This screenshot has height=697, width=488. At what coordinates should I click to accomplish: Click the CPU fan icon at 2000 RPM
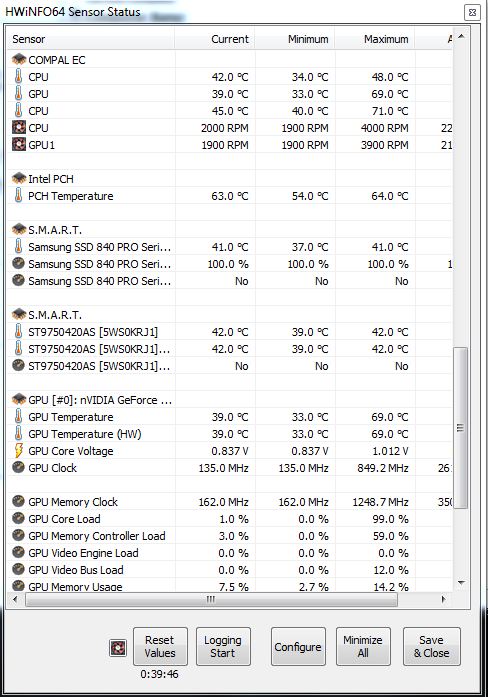click(x=19, y=128)
